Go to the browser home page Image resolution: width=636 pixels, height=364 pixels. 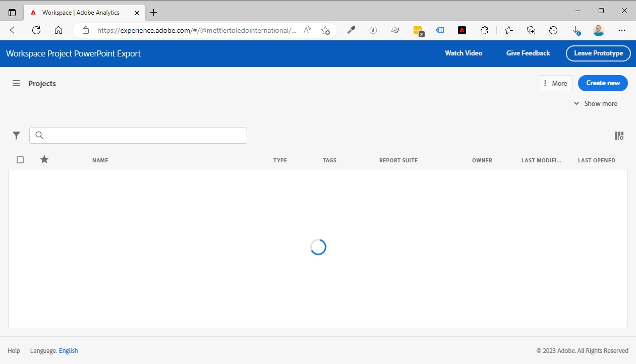click(x=59, y=30)
